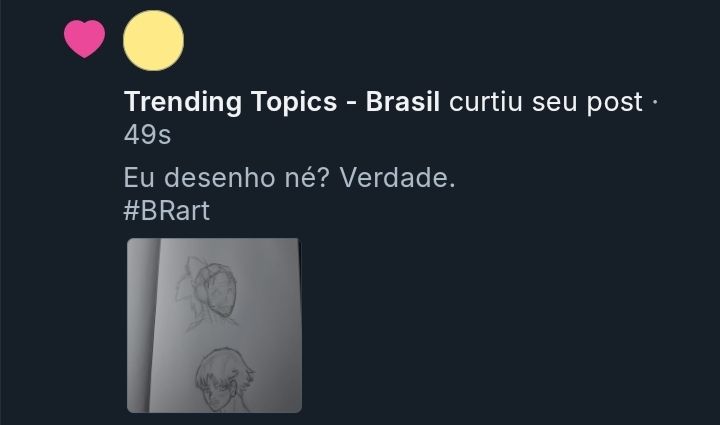Select the 'curtiu seu post' notification text

[546, 101]
